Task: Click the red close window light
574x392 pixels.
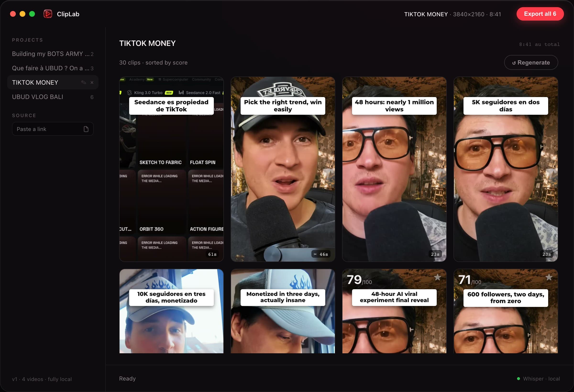Action: click(x=13, y=14)
